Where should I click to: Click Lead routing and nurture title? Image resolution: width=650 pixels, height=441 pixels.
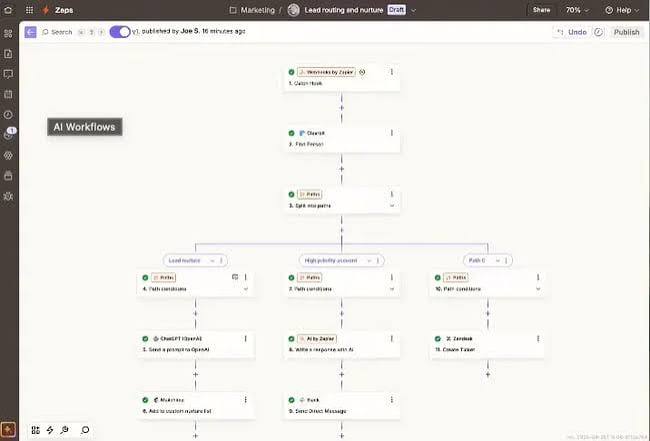tap(344, 10)
